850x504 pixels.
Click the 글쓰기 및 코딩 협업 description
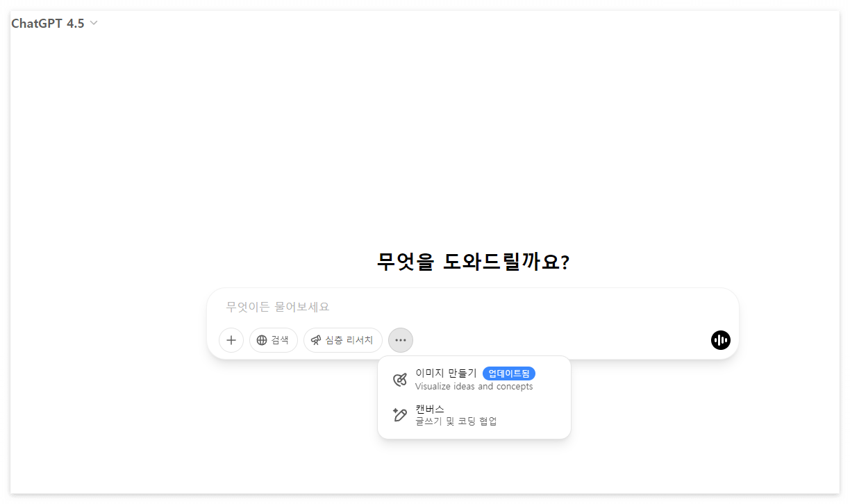pyautogui.click(x=456, y=421)
